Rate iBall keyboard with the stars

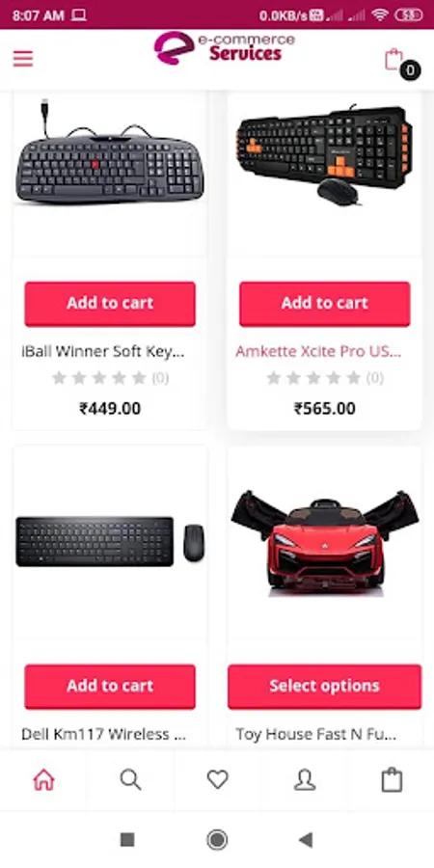99,378
